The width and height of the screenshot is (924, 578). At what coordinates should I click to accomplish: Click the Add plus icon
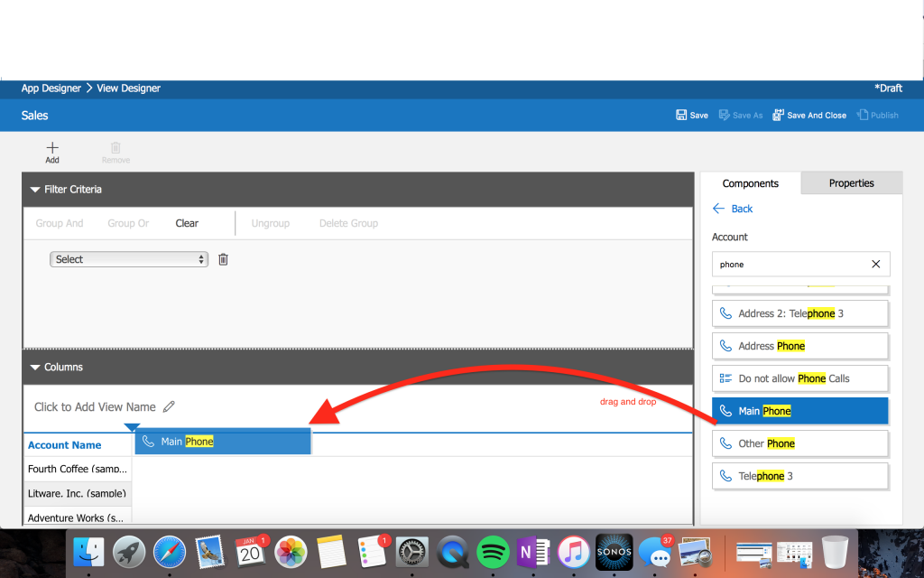coord(52,148)
